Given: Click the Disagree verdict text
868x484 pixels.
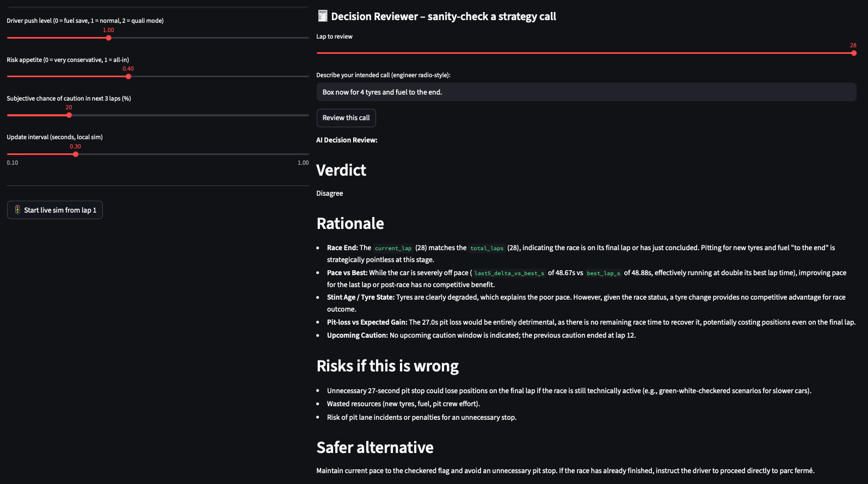Looking at the screenshot, I should [x=330, y=194].
